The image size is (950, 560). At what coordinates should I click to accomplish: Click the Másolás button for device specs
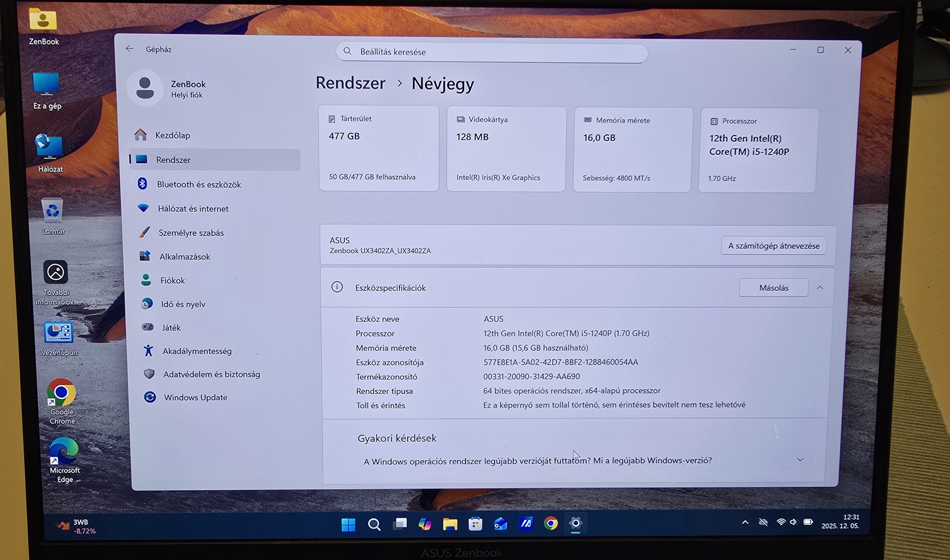point(774,288)
